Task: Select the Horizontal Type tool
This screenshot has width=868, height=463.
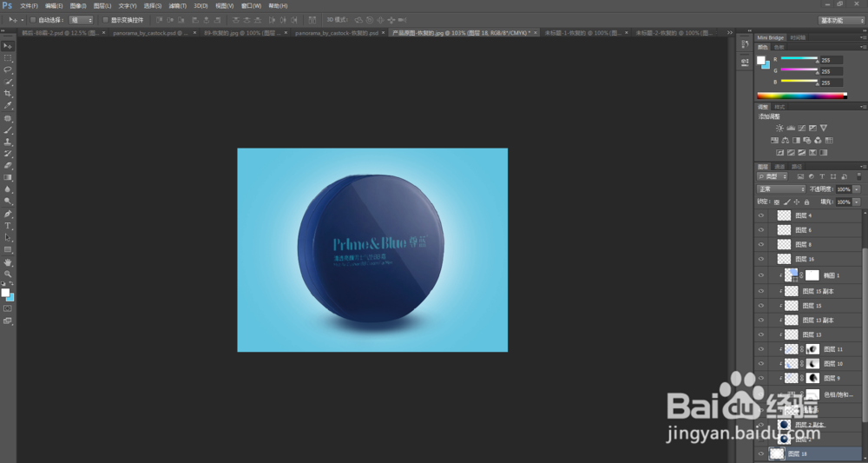Action: coord(8,226)
